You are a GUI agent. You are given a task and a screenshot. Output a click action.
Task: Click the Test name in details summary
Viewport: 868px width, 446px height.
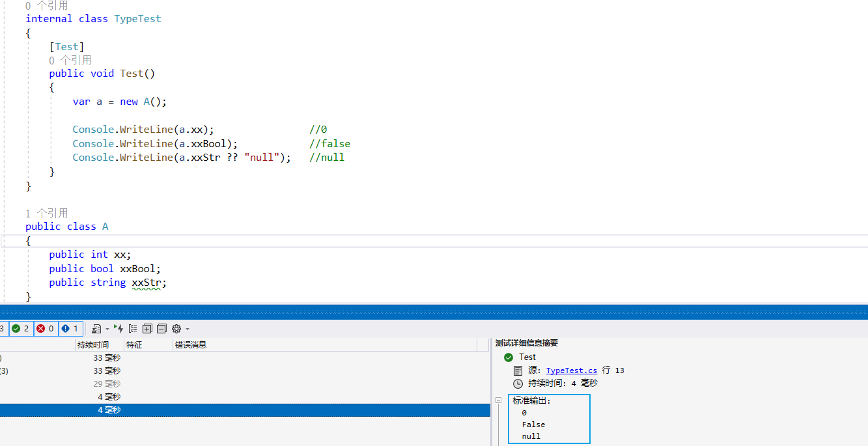tap(527, 357)
